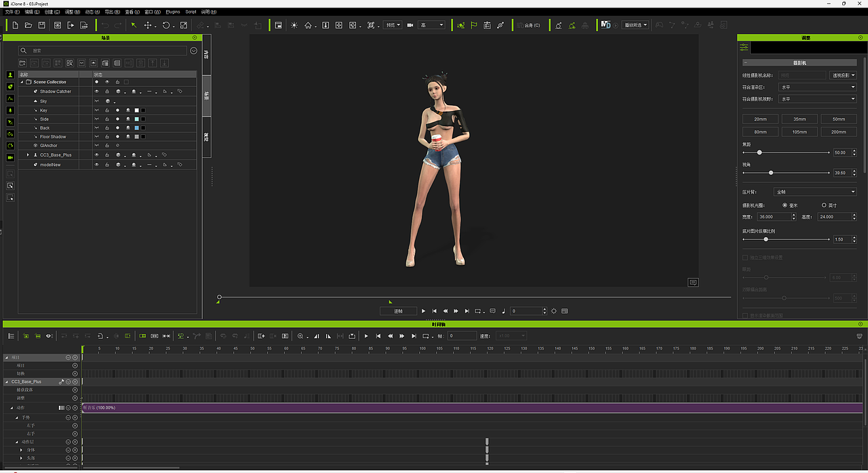Open the 创建 menu
868x473 pixels.
(x=52, y=12)
